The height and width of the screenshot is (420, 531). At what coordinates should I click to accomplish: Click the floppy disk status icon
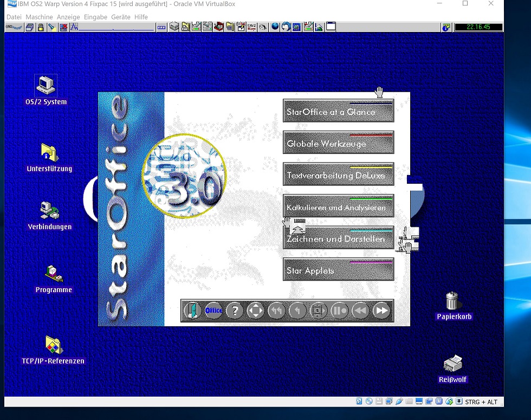click(379, 402)
